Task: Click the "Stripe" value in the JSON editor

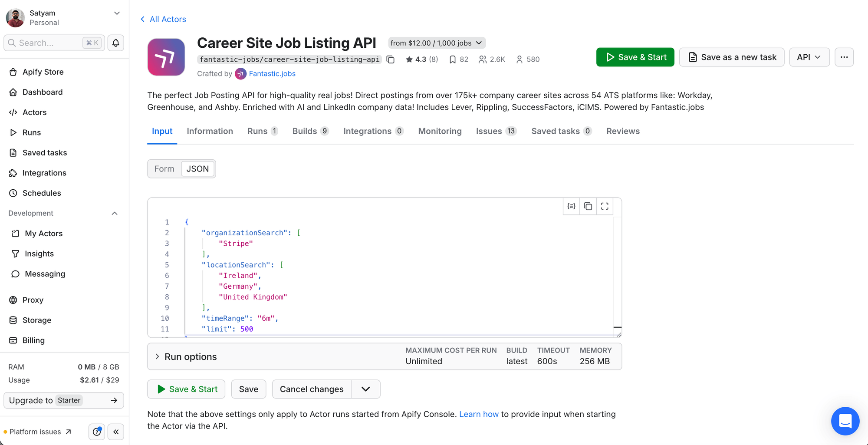Action: tap(236, 244)
